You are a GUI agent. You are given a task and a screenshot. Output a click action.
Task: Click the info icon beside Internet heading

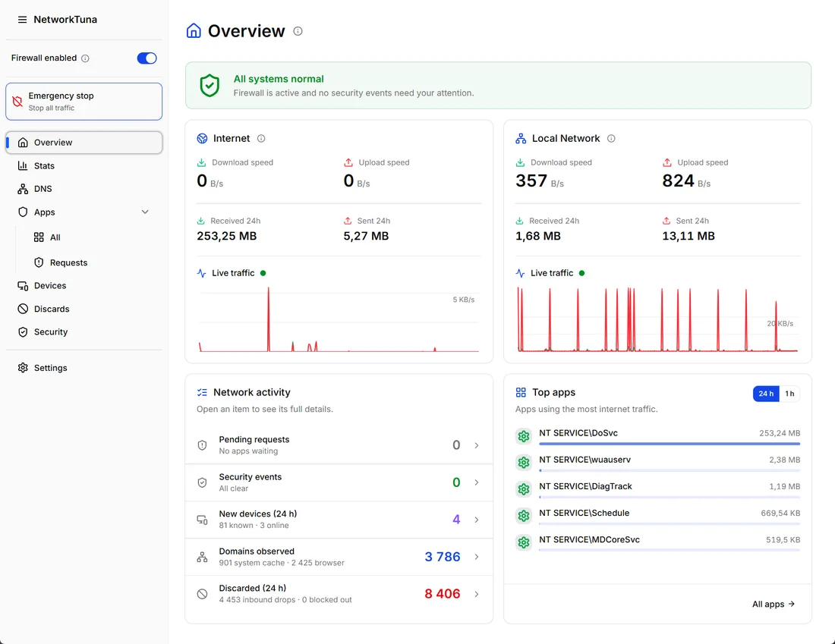pyautogui.click(x=261, y=138)
